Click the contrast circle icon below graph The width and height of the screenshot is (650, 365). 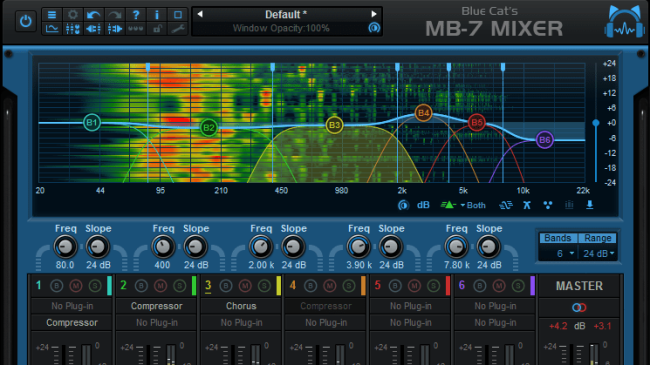click(x=403, y=205)
